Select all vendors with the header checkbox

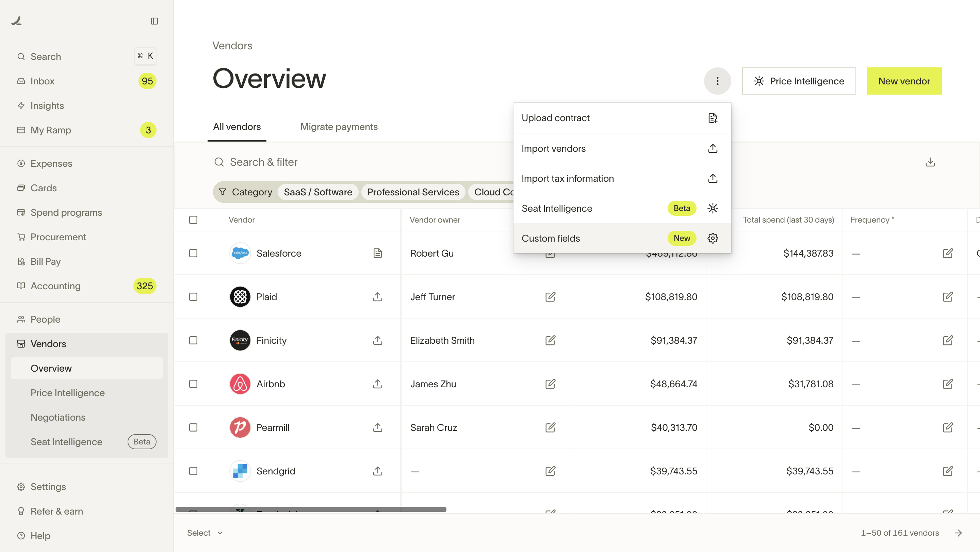[x=193, y=220]
